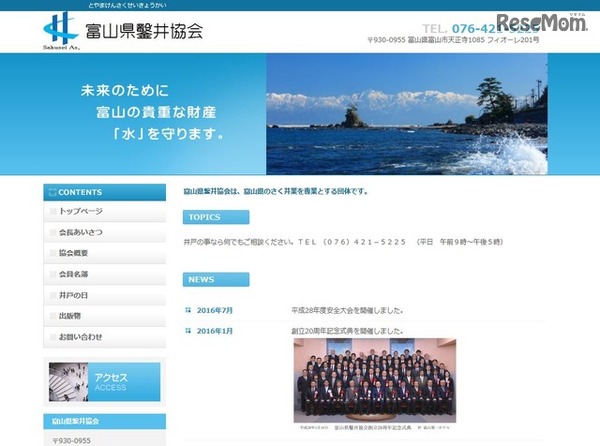Select 出版物 in the sidebar

pyautogui.click(x=104, y=316)
